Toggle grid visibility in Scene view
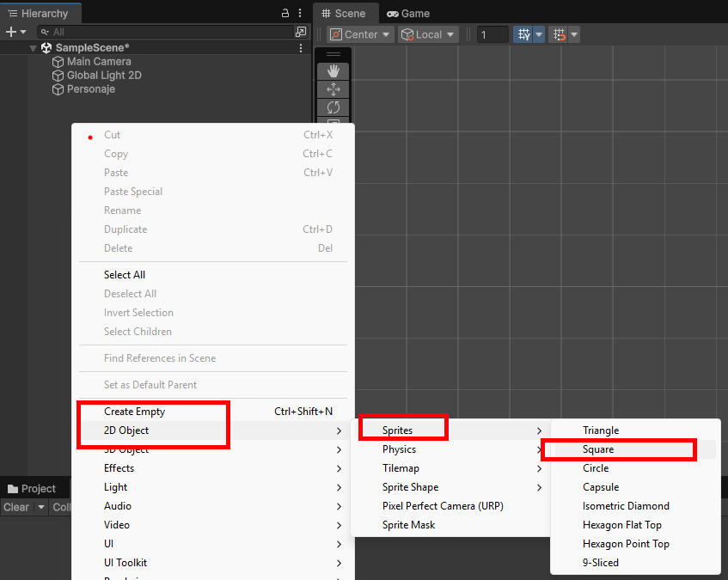 [523, 34]
